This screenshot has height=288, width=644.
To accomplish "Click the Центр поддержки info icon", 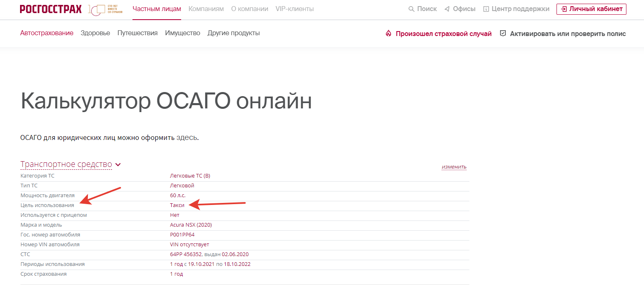I will (486, 9).
